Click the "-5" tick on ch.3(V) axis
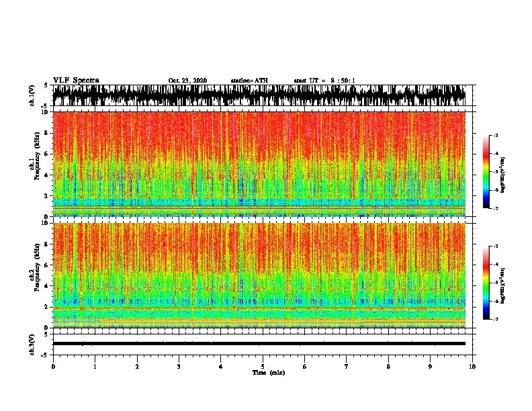This screenshot has height=411, width=532. (45, 355)
